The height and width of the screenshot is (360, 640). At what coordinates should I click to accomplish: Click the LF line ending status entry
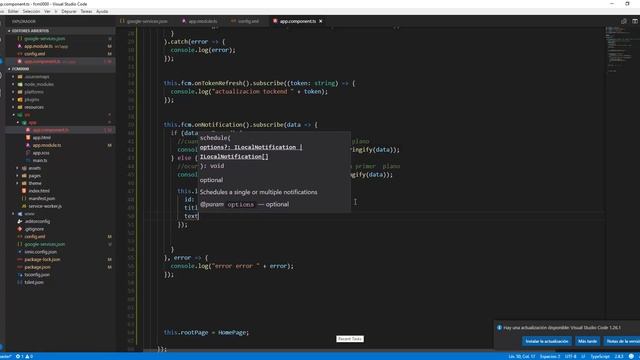tap(583, 357)
